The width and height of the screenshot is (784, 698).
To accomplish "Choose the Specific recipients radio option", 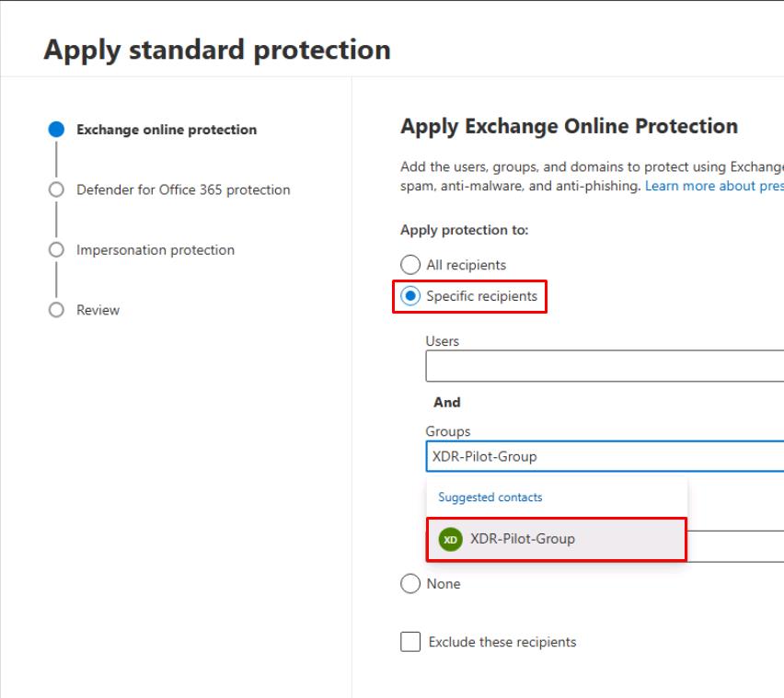I will [410, 296].
